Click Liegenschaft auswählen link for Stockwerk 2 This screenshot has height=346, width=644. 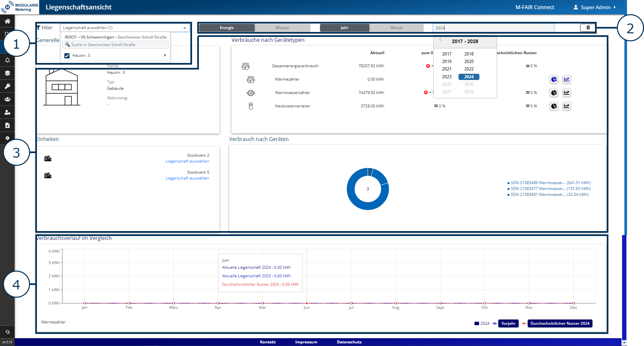pos(187,161)
